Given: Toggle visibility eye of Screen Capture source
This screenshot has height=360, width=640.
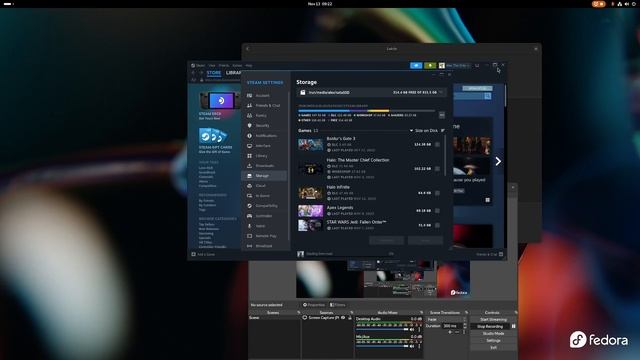Looking at the screenshot, I should point(343,318).
